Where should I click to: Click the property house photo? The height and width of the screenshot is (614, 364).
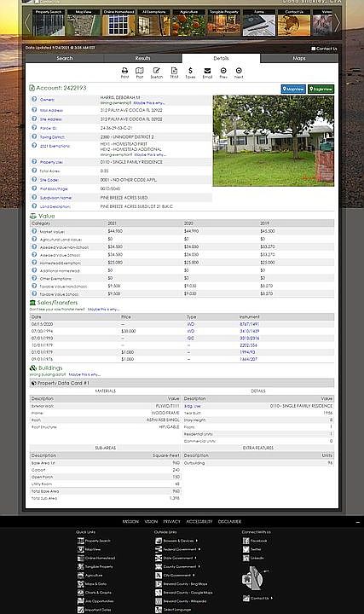[x=274, y=141]
